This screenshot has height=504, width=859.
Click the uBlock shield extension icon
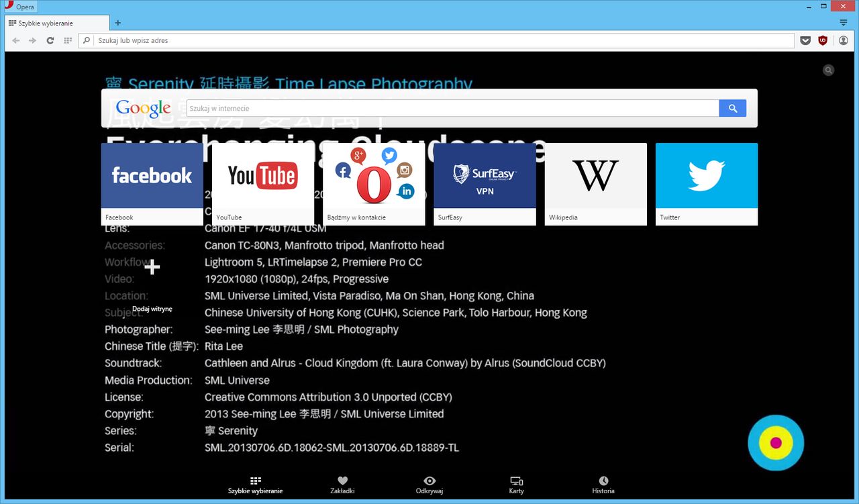click(x=823, y=40)
